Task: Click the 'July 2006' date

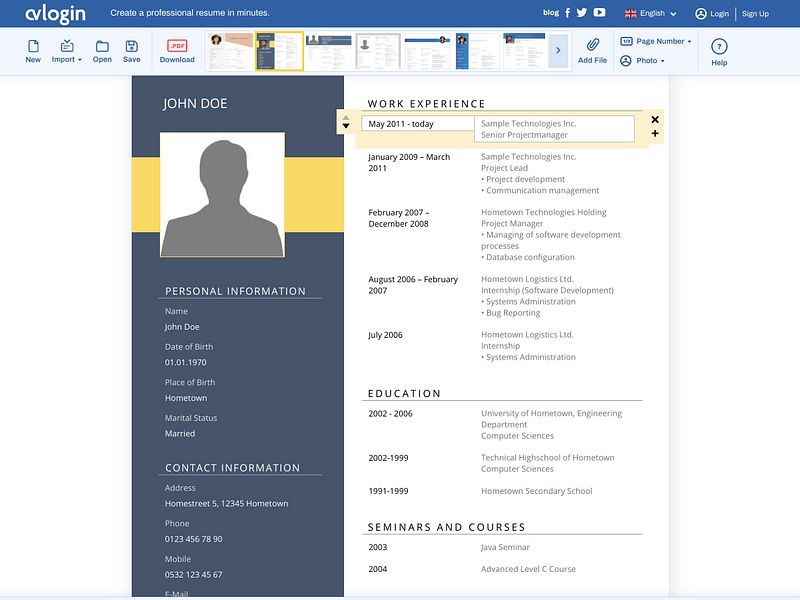Action: click(x=385, y=335)
